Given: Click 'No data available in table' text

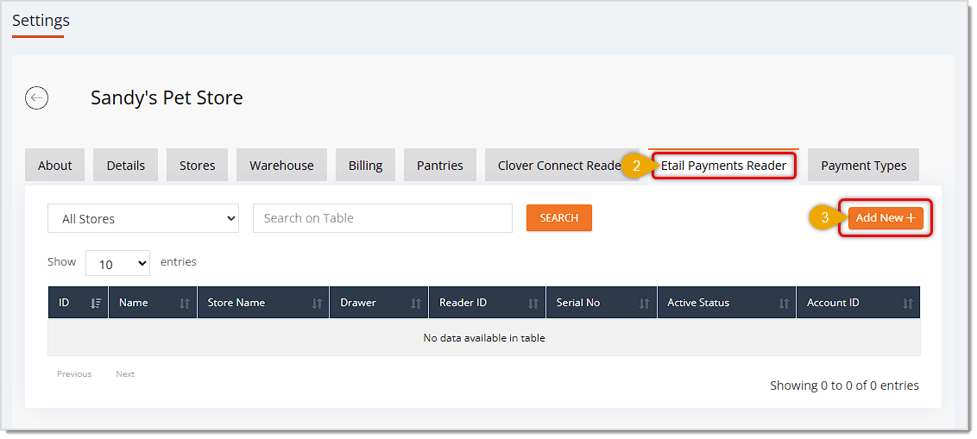Looking at the screenshot, I should [484, 338].
